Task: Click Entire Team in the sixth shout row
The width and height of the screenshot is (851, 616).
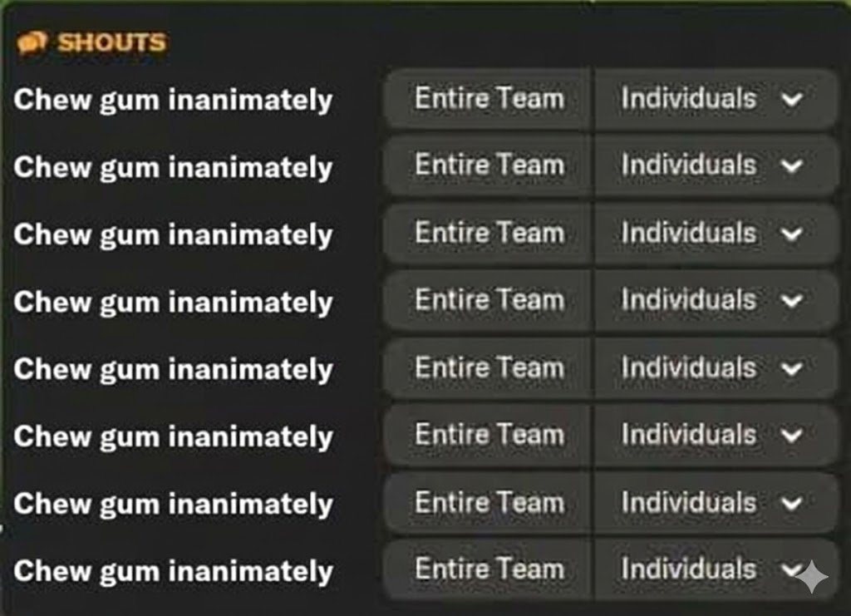Action: [489, 435]
